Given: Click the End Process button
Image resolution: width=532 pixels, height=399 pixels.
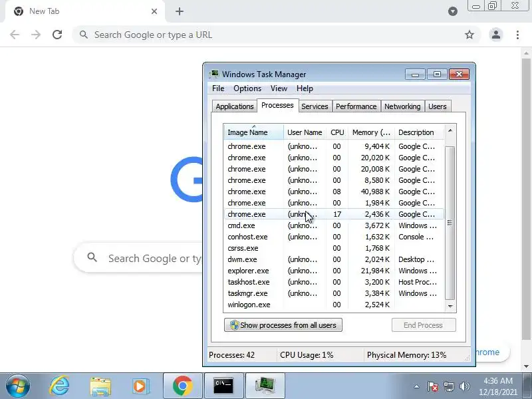Looking at the screenshot, I should [424, 325].
